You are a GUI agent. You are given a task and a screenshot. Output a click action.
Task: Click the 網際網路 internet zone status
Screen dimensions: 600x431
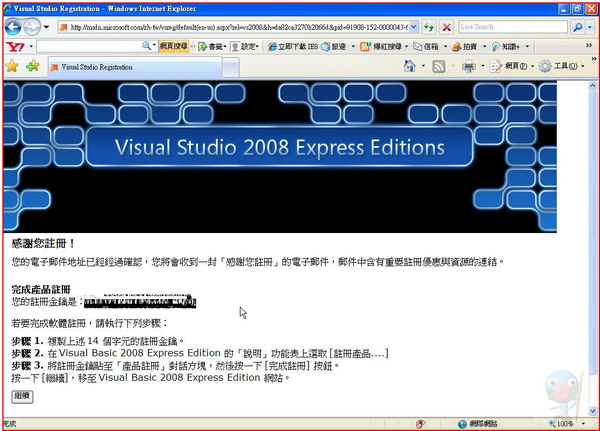(x=478, y=424)
